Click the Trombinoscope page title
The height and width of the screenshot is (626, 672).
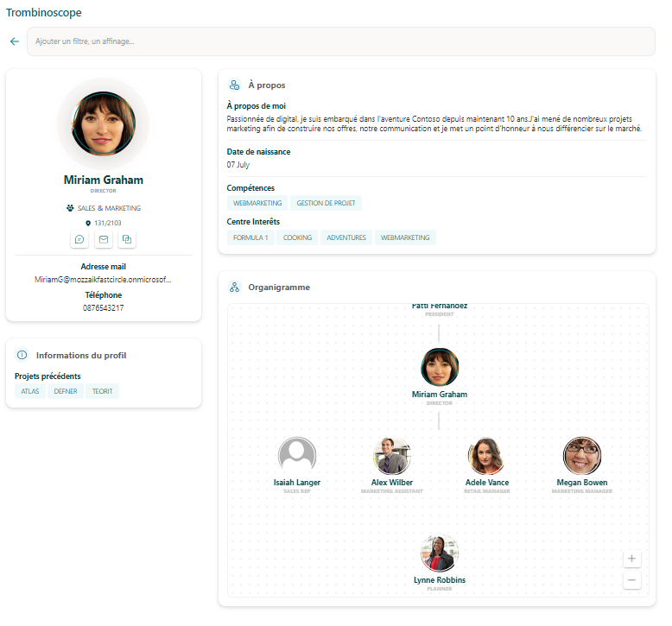point(44,12)
